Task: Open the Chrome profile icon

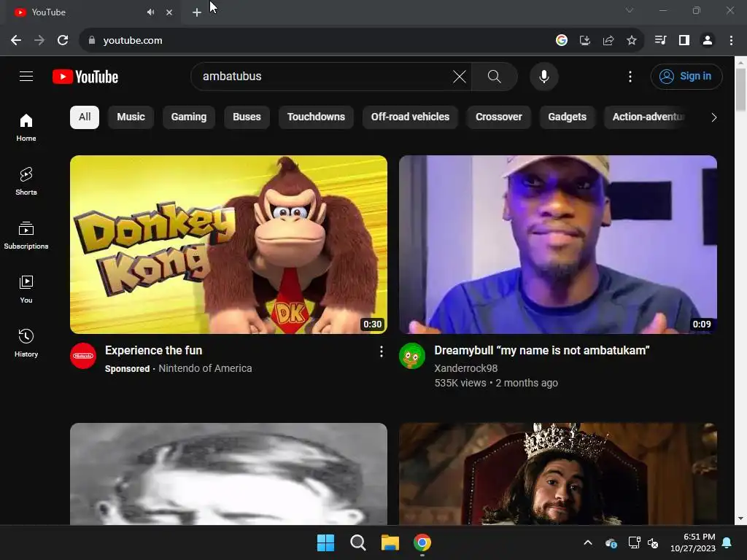Action: (708, 41)
